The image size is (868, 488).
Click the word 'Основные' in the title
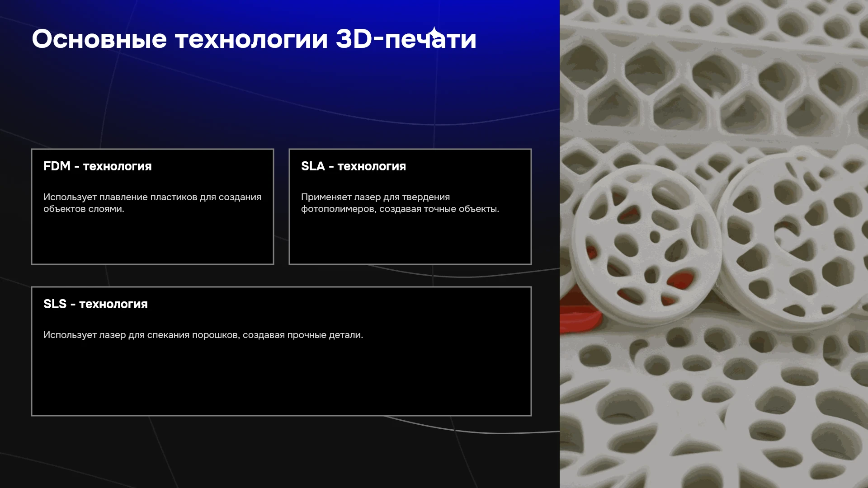[x=99, y=39]
